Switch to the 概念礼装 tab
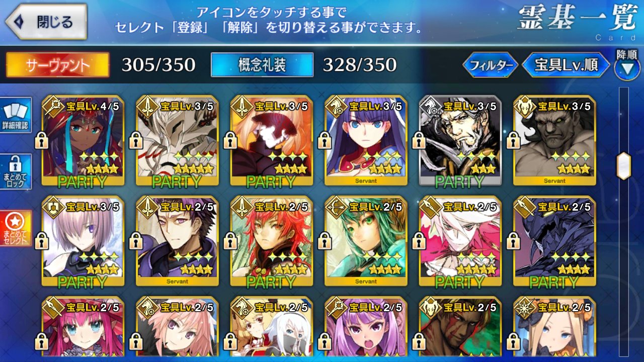 [262, 65]
